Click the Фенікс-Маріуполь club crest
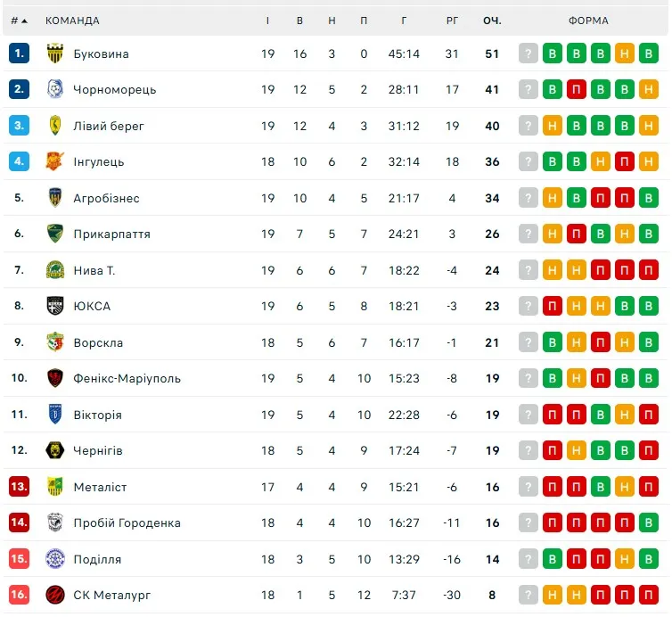 click(x=55, y=378)
